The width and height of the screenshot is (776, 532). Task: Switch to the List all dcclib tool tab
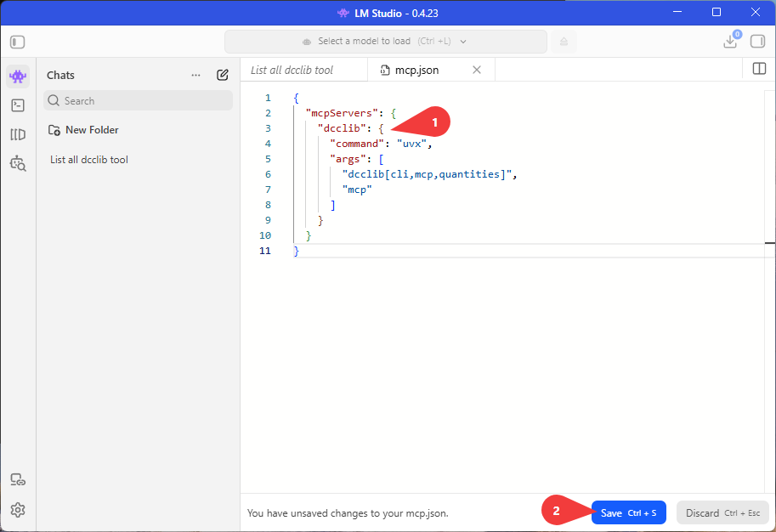304,70
